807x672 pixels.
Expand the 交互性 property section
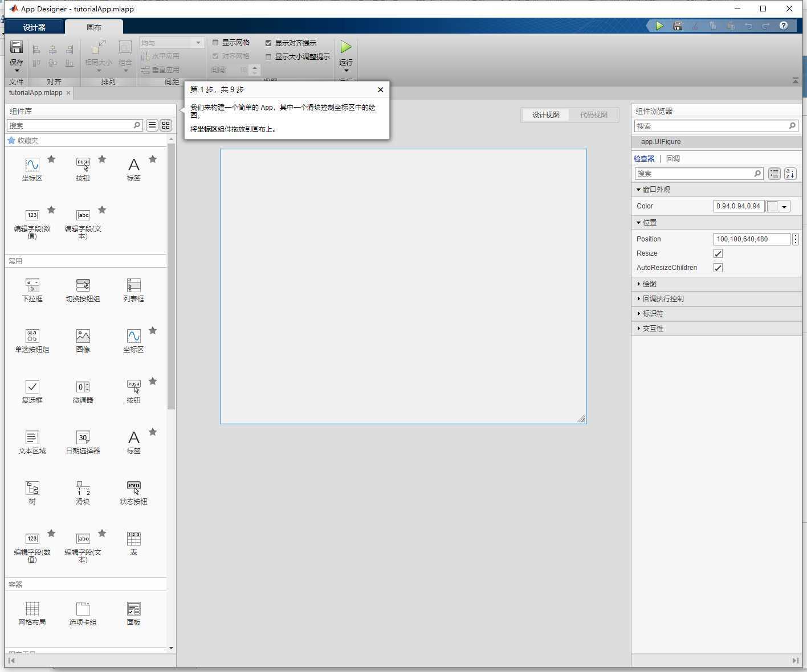pos(653,329)
